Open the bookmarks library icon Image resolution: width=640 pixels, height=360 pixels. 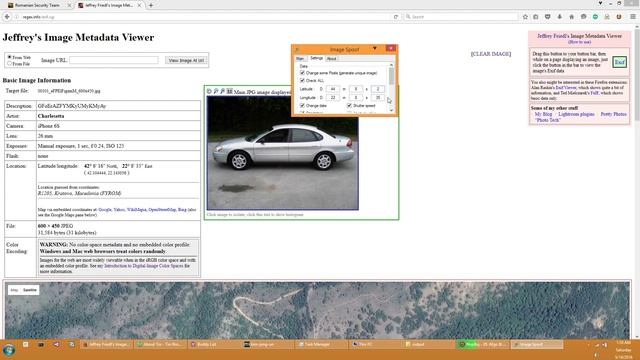tap(536, 17)
